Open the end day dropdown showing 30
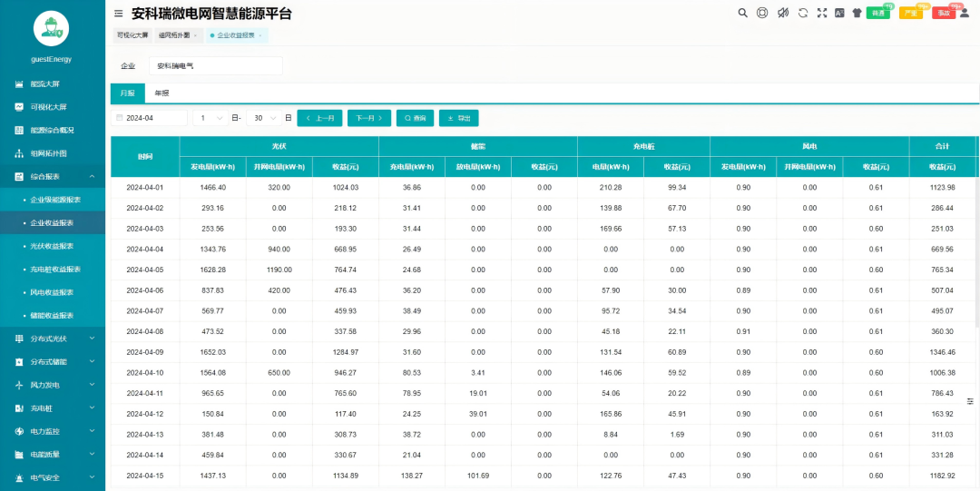This screenshot has width=980, height=491. click(x=265, y=118)
